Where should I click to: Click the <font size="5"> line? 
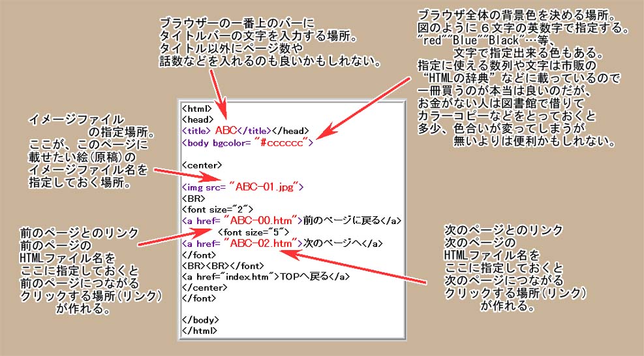tap(253, 232)
